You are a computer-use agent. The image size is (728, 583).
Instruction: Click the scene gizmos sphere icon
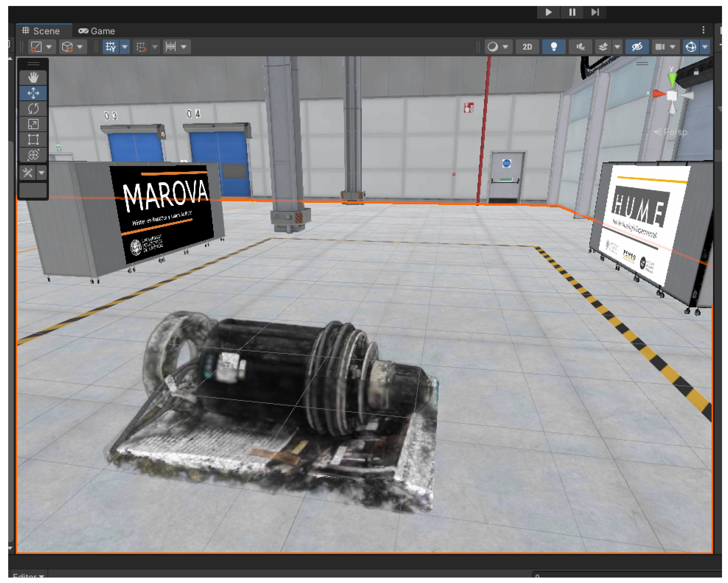(691, 47)
